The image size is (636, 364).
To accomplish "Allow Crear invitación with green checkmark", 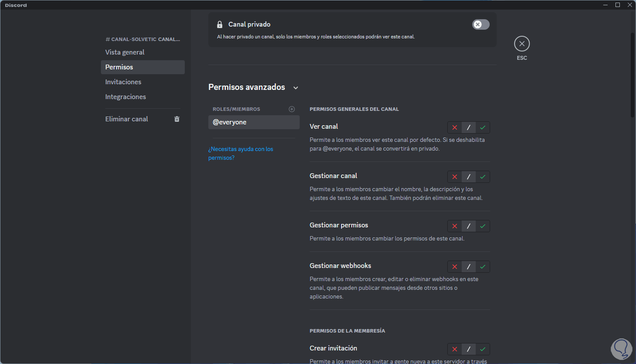I will click(x=483, y=349).
